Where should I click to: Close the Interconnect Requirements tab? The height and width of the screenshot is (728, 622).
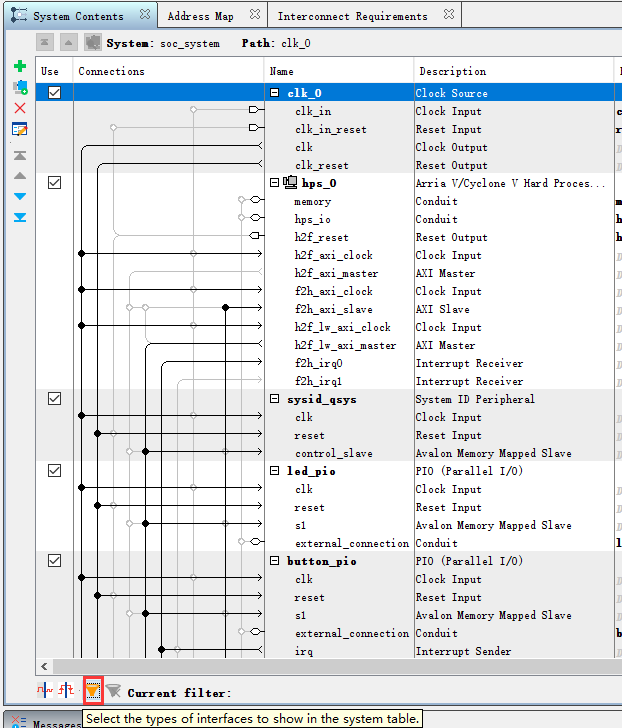click(x=449, y=14)
